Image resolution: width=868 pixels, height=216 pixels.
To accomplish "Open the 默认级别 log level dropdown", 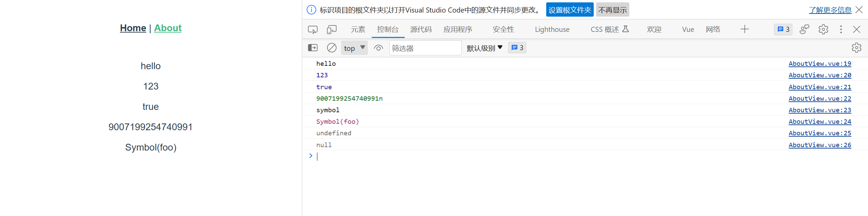I will tap(485, 48).
